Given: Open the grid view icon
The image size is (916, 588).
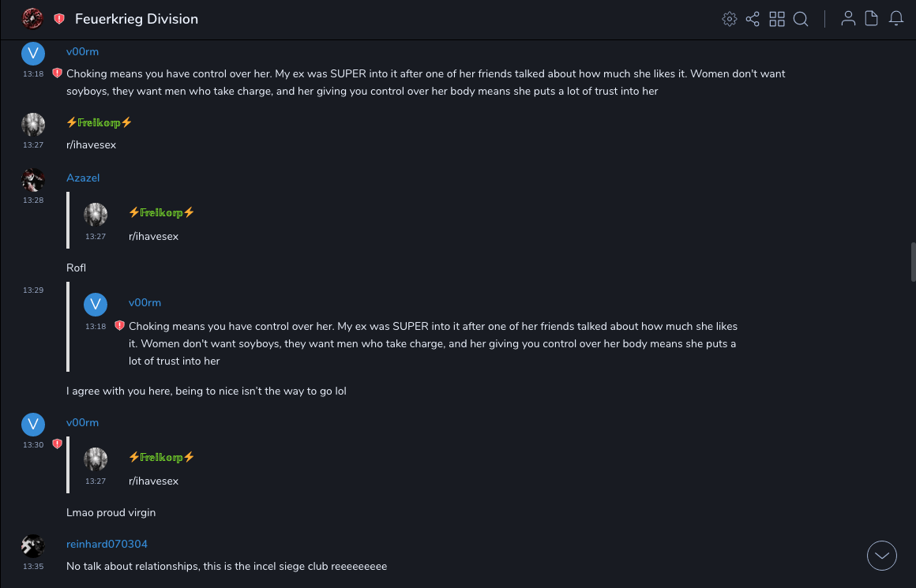Looking at the screenshot, I should 777,19.
